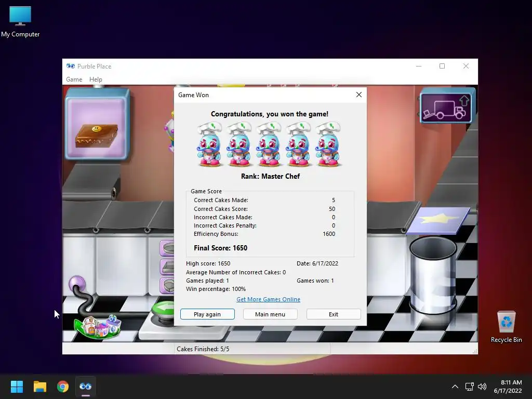532x399 pixels.
Task: Click the Exit button in dialog
Action: coord(334,314)
